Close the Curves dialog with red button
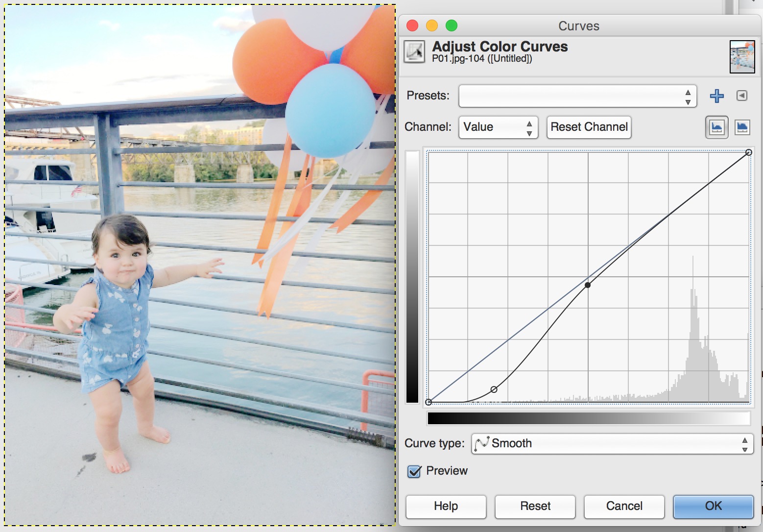 click(412, 25)
